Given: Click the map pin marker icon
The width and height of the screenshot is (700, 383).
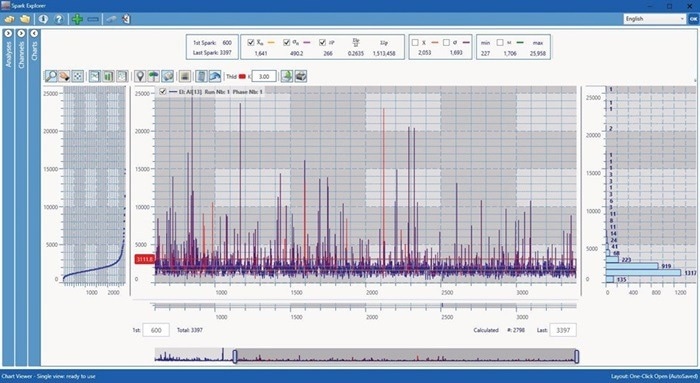Looking at the screenshot, I should pyautogui.click(x=140, y=76).
